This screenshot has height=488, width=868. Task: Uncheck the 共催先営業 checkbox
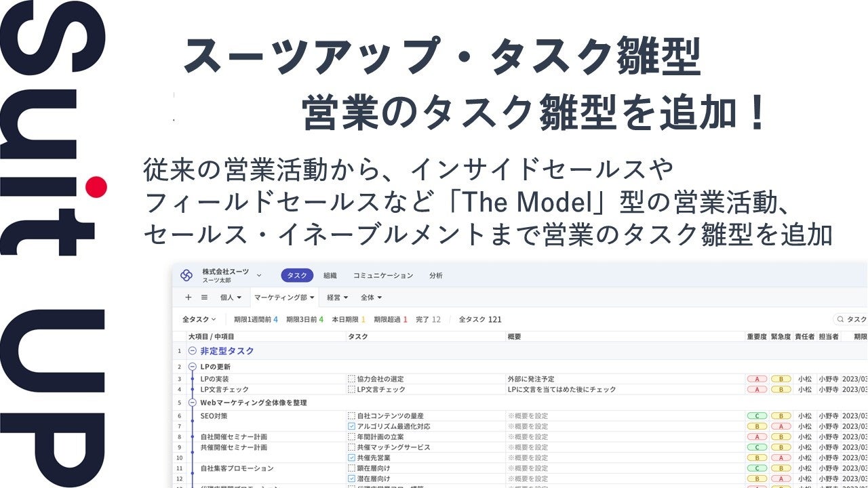pyautogui.click(x=351, y=458)
